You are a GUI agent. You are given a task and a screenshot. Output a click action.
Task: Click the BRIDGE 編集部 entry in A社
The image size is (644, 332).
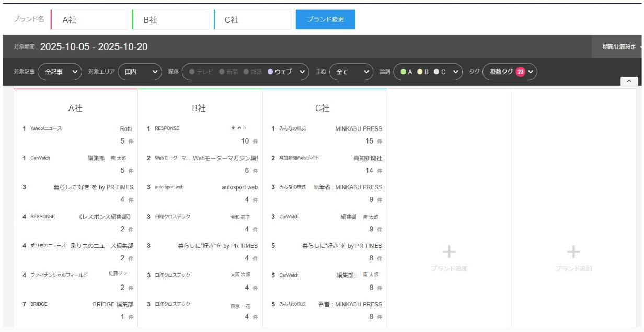pos(113,304)
